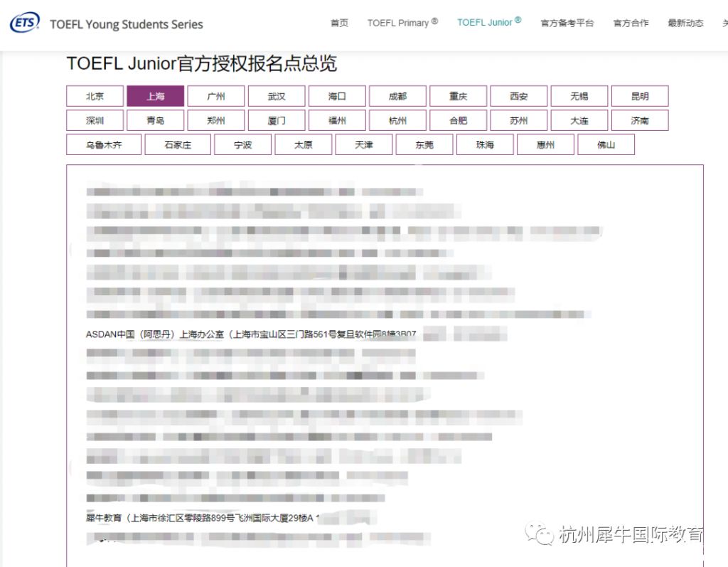Open the TOEFL Junior nav item

pos(489,22)
